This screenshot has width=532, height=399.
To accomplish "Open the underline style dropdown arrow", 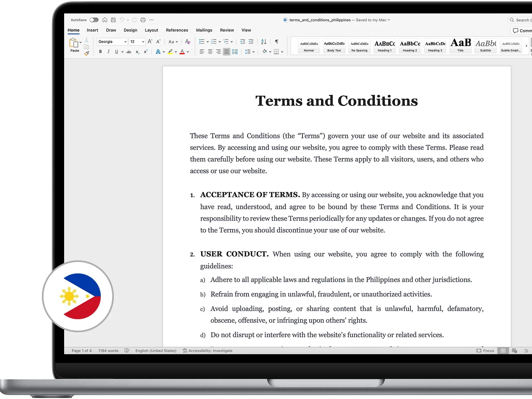I will [122, 52].
